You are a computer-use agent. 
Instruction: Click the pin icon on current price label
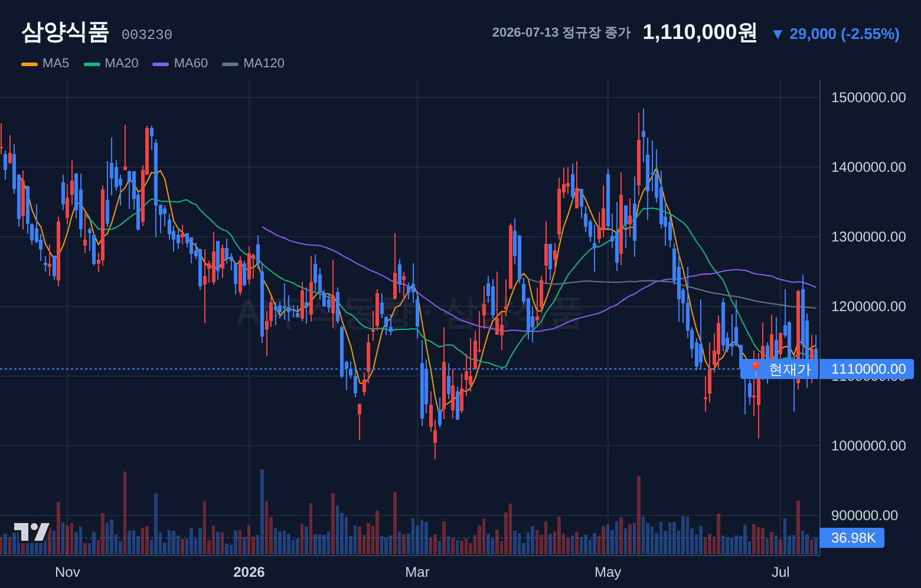click(755, 370)
